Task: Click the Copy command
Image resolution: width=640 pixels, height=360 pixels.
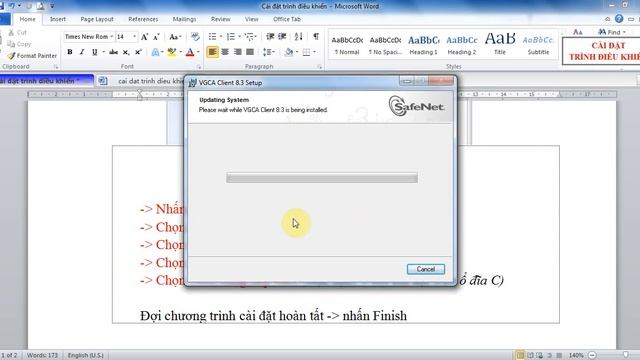Action: pyautogui.click(x=19, y=44)
